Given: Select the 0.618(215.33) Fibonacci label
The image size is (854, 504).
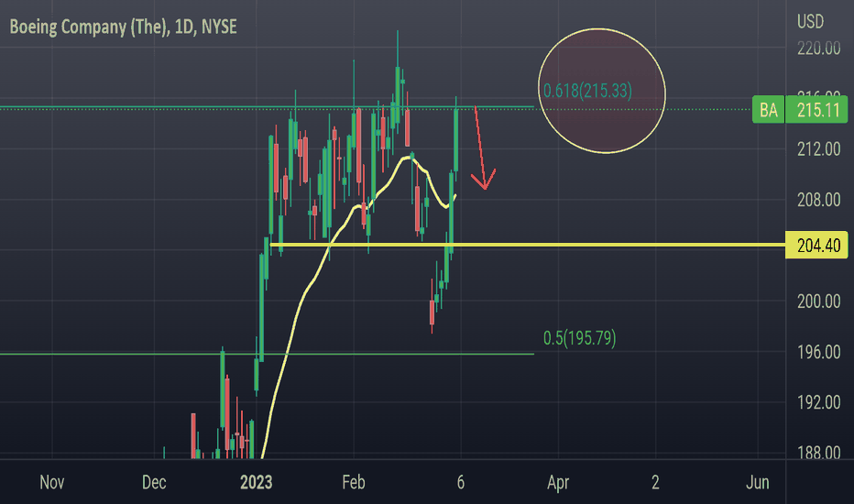Looking at the screenshot, I should [x=587, y=91].
